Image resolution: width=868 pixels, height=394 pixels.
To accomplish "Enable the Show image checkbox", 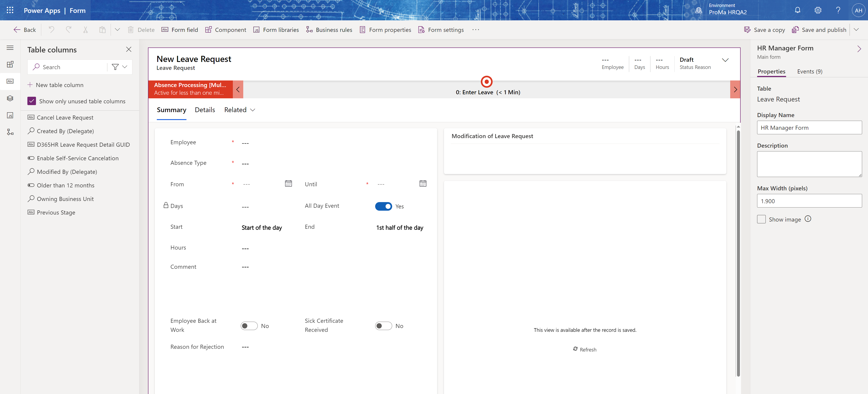I will click(x=761, y=219).
